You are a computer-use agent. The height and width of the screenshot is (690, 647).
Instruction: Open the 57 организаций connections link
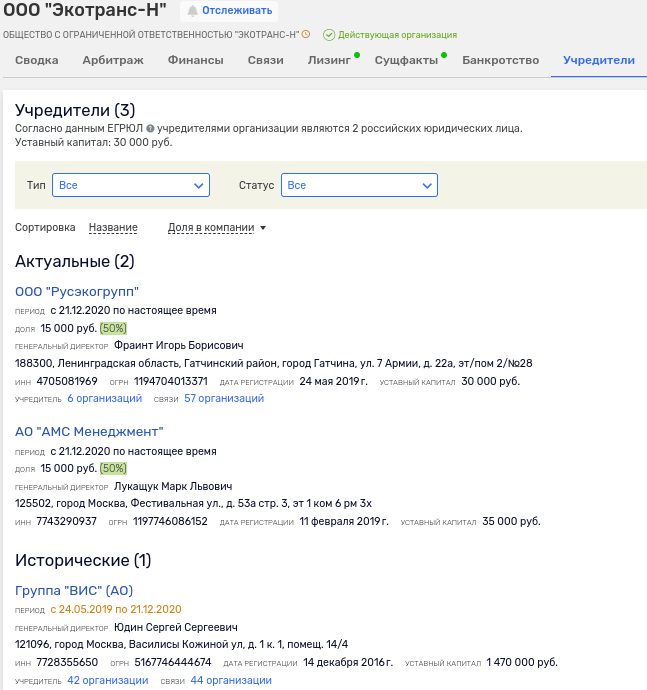click(x=224, y=399)
